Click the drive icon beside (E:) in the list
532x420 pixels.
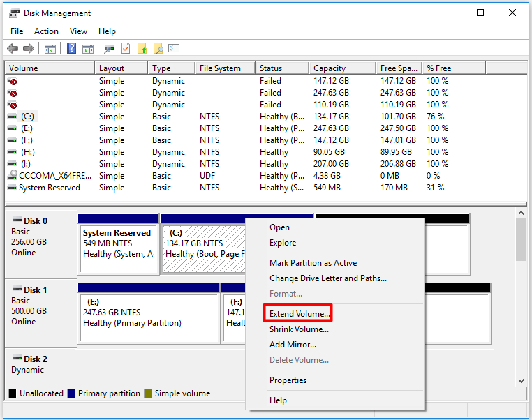click(12, 128)
